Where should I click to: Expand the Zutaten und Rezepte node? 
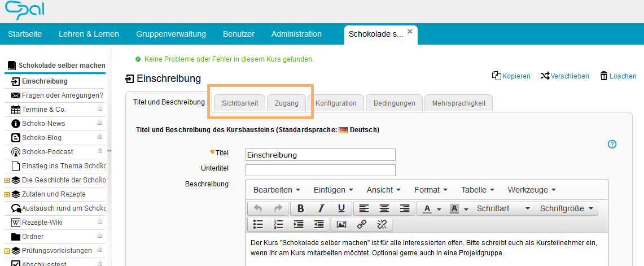pos(7,194)
